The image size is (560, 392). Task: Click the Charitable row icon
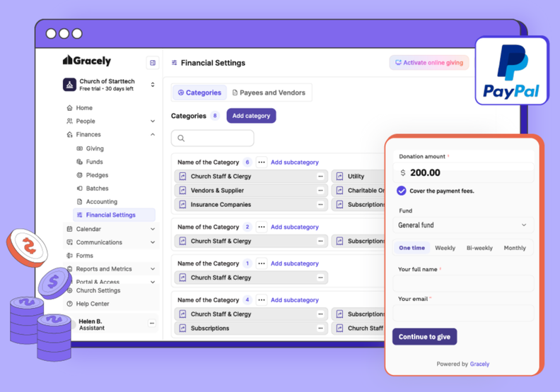click(x=339, y=191)
